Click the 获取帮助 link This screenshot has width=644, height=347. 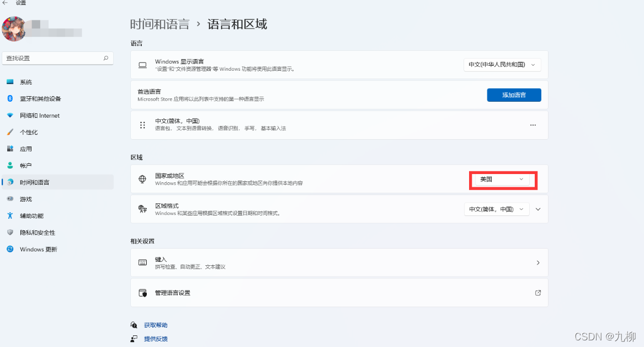[156, 325]
